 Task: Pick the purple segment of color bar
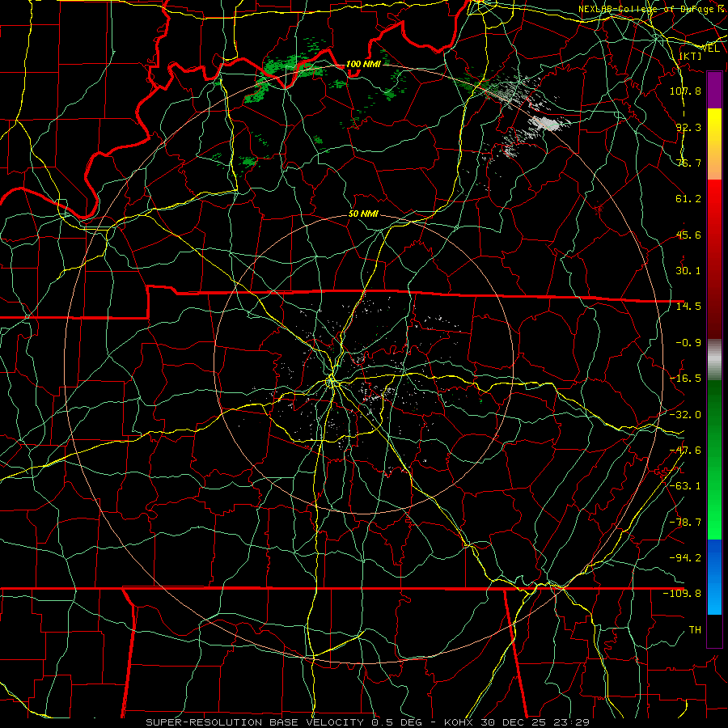(714, 90)
